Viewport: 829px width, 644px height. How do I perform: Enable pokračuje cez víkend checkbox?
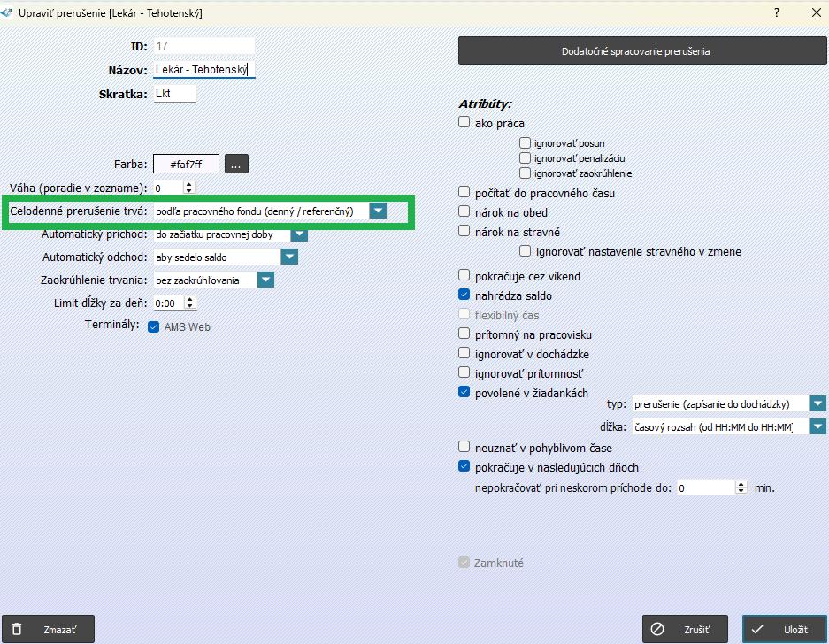464,275
